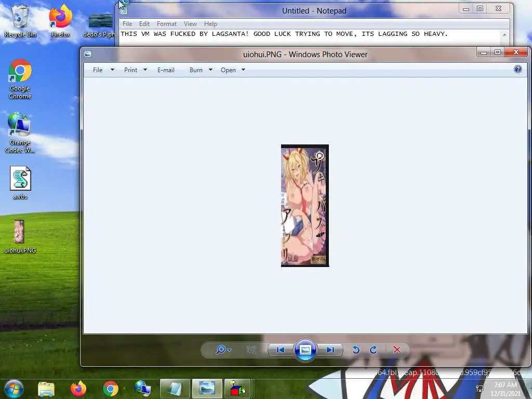
Task: Switch to Photo Viewer taskbar button
Action: point(207,389)
